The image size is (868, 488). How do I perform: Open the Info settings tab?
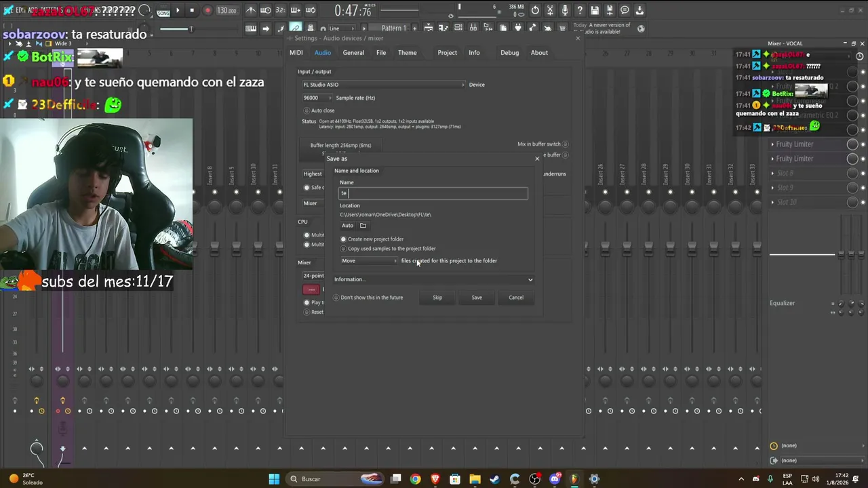(x=474, y=53)
